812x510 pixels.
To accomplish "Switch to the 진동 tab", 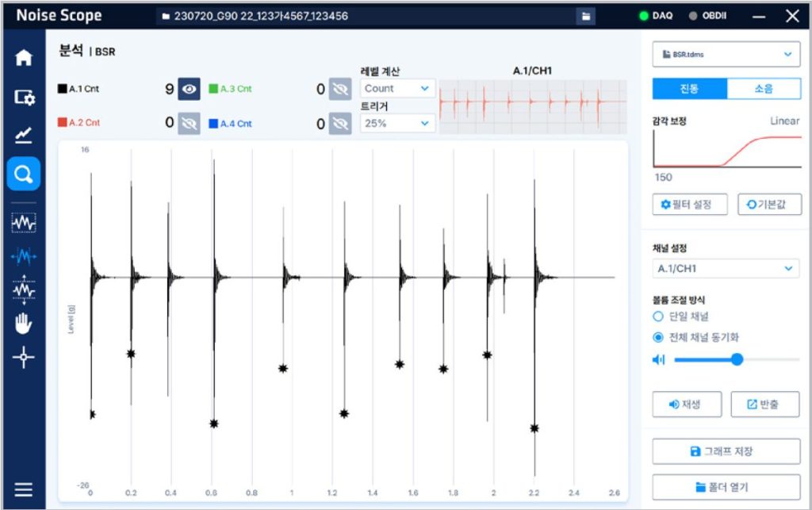I will point(689,89).
